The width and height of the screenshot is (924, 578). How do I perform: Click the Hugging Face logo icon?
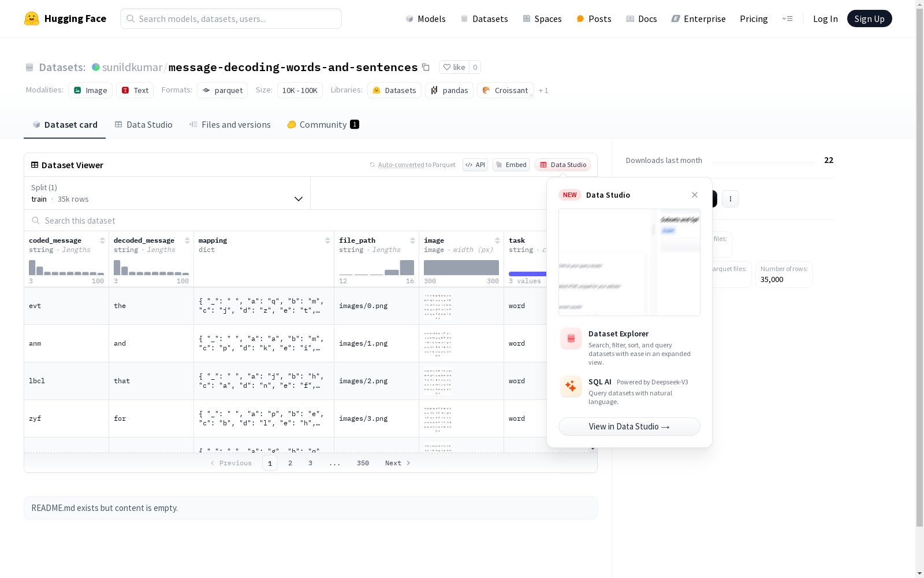pyautogui.click(x=32, y=18)
